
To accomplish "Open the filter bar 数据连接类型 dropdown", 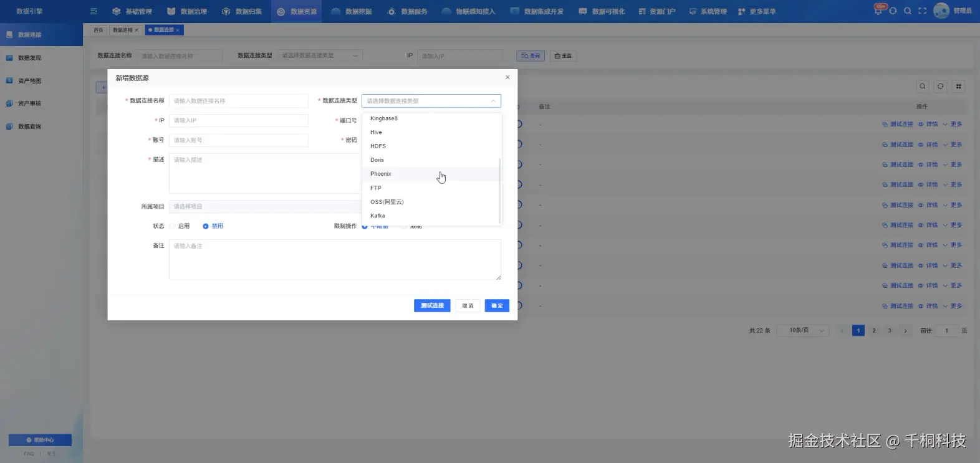I will tap(320, 55).
